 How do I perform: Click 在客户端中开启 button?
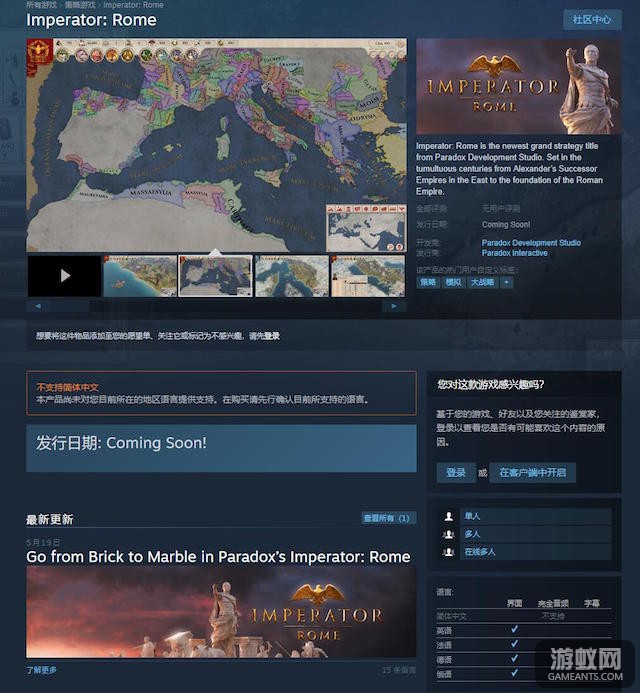pyautogui.click(x=533, y=472)
